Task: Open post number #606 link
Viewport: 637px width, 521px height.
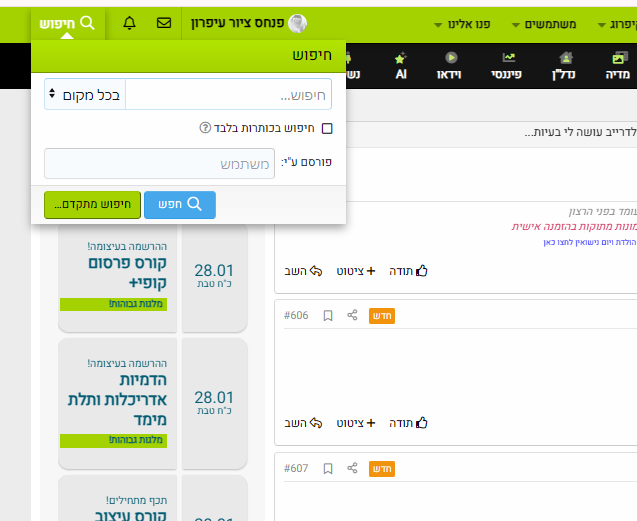Action: point(296,315)
